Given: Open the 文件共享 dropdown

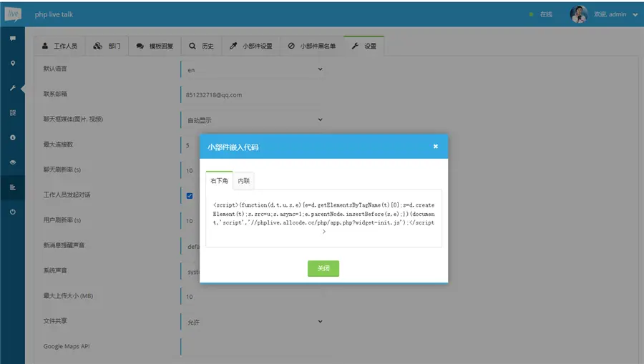Looking at the screenshot, I should click(253, 322).
